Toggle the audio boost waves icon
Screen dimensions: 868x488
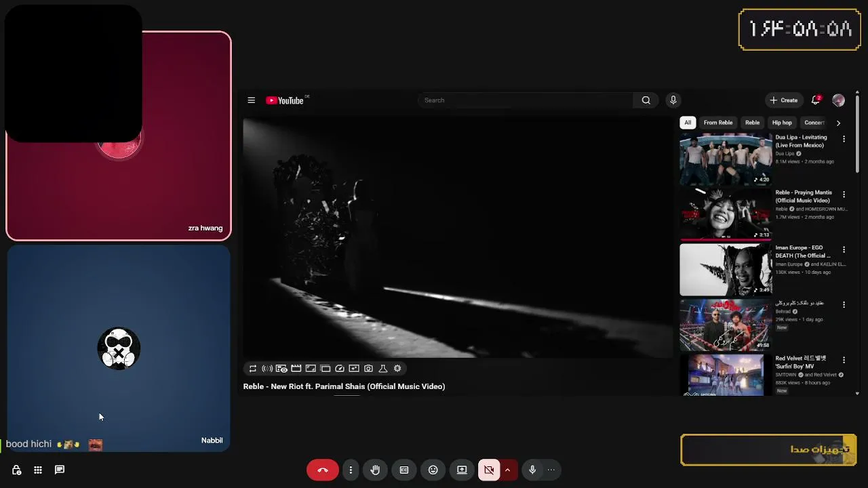coord(267,369)
